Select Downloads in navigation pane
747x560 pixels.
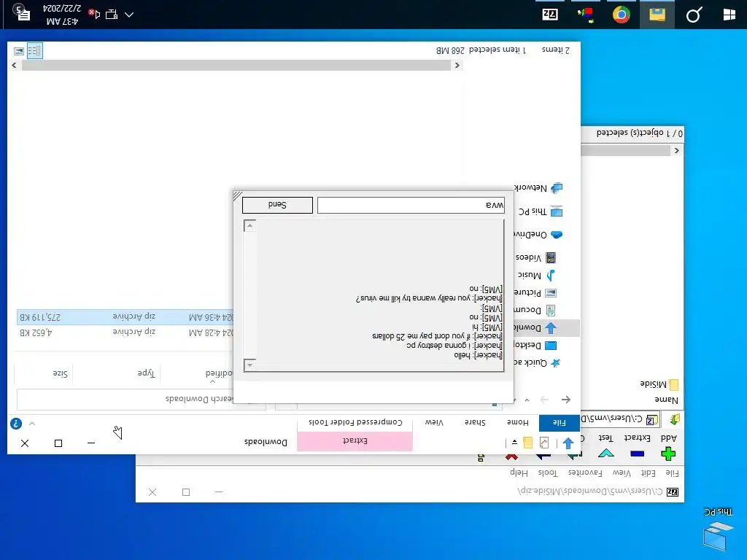[547, 327]
